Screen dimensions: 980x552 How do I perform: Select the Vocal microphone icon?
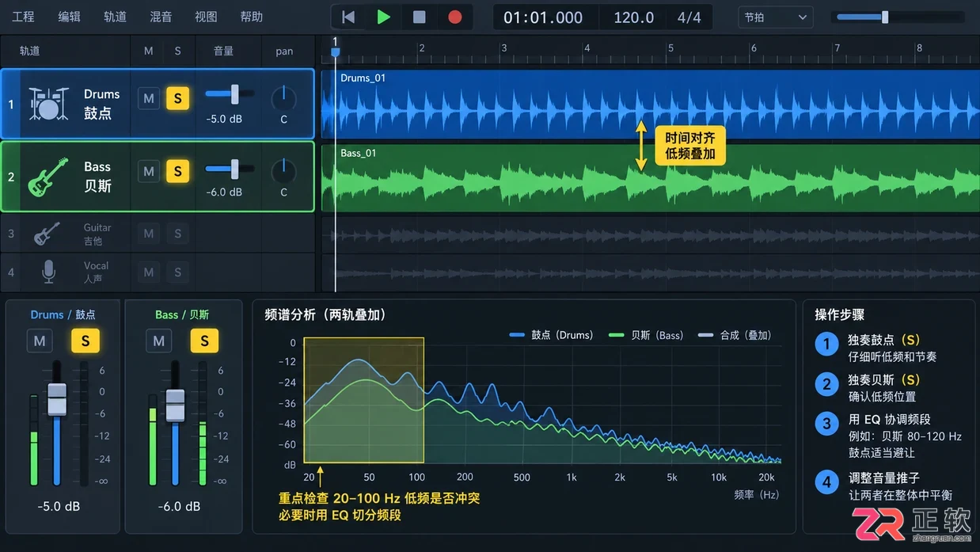[48, 272]
